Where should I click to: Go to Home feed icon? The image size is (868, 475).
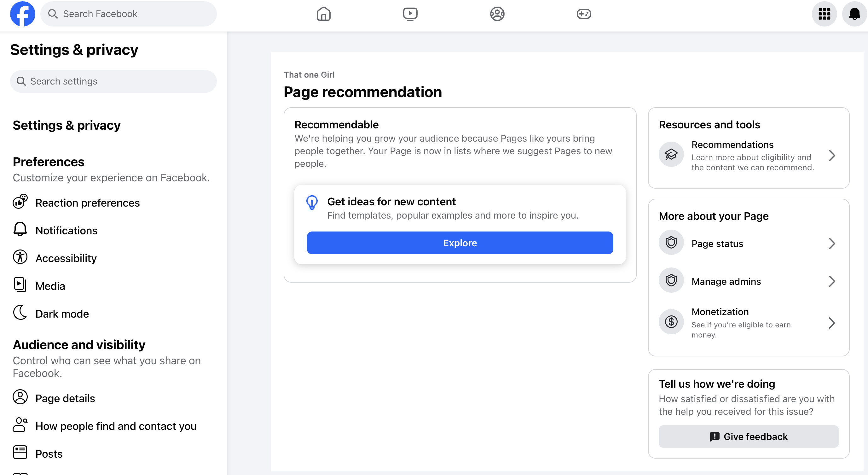point(323,14)
